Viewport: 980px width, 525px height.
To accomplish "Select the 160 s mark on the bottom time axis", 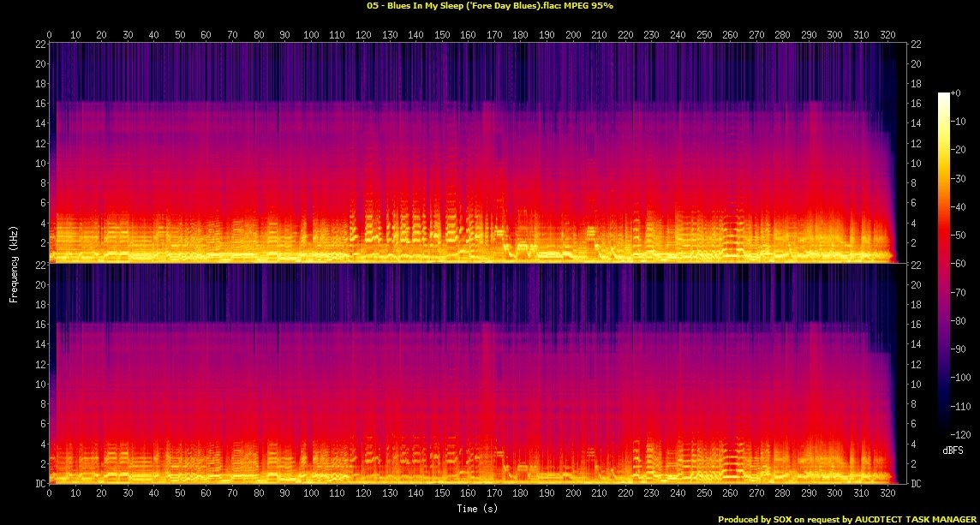I will (x=468, y=495).
